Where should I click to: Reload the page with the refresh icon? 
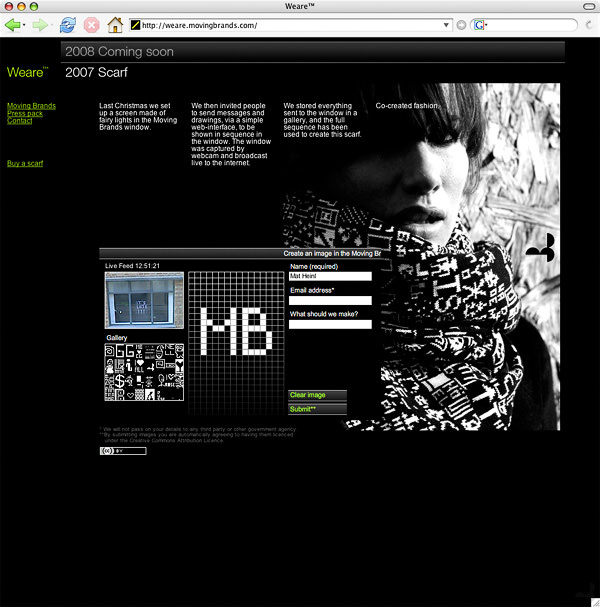68,25
